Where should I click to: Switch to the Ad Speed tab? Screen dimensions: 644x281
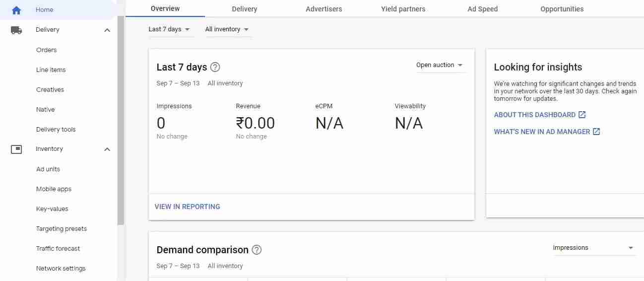[x=483, y=9]
